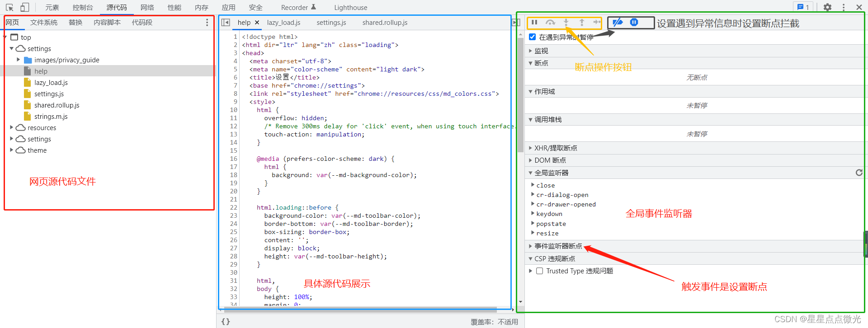Viewport: 868px width, 328px height.
Task: Open strings.m.js in the file tree
Action: [x=51, y=117]
